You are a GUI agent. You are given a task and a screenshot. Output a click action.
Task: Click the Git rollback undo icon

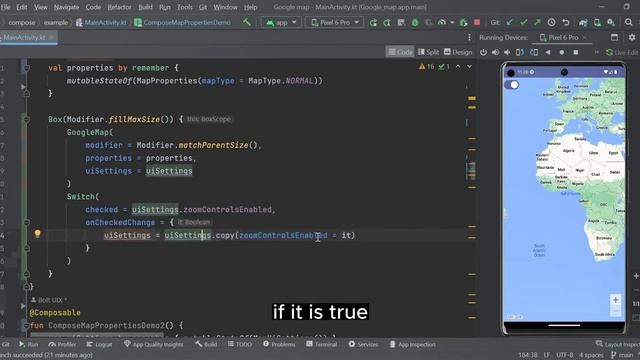tap(566, 22)
